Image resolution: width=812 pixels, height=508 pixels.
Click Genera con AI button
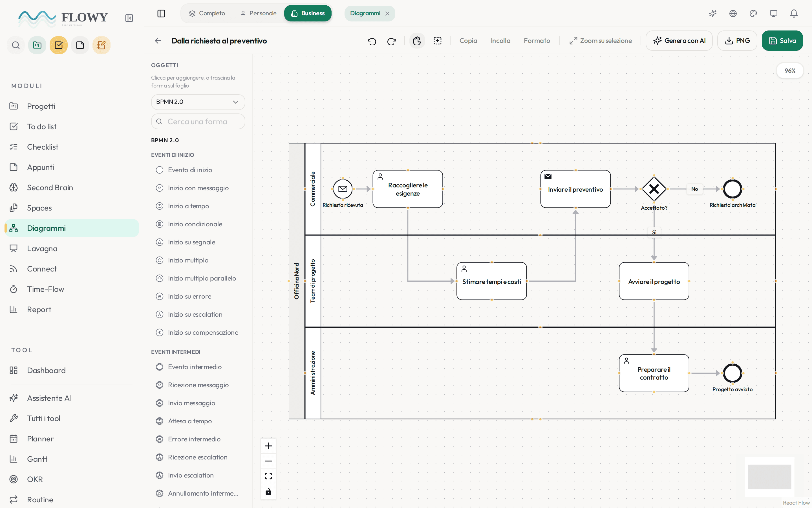coord(679,41)
